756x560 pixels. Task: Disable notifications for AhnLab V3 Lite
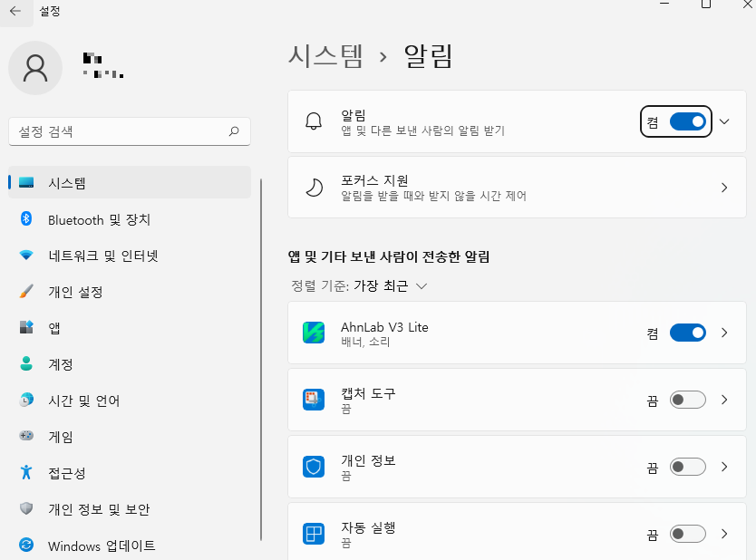tap(687, 332)
